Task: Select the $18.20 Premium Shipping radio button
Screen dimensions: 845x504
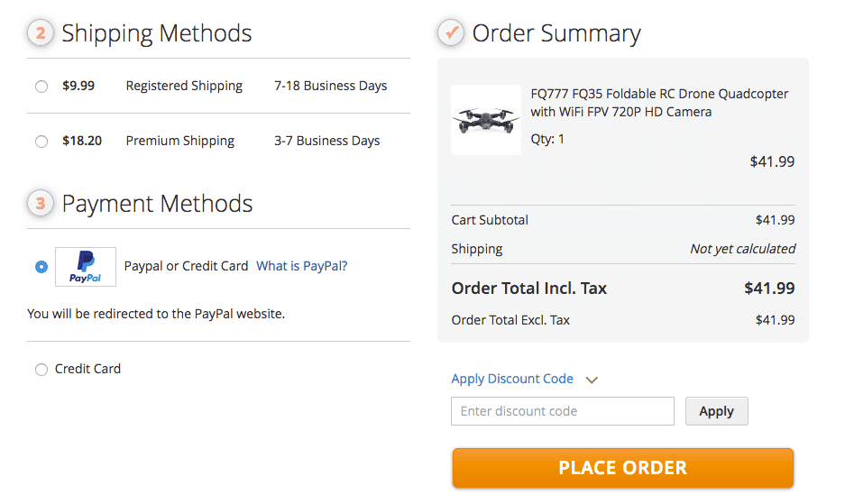Action: 41,142
